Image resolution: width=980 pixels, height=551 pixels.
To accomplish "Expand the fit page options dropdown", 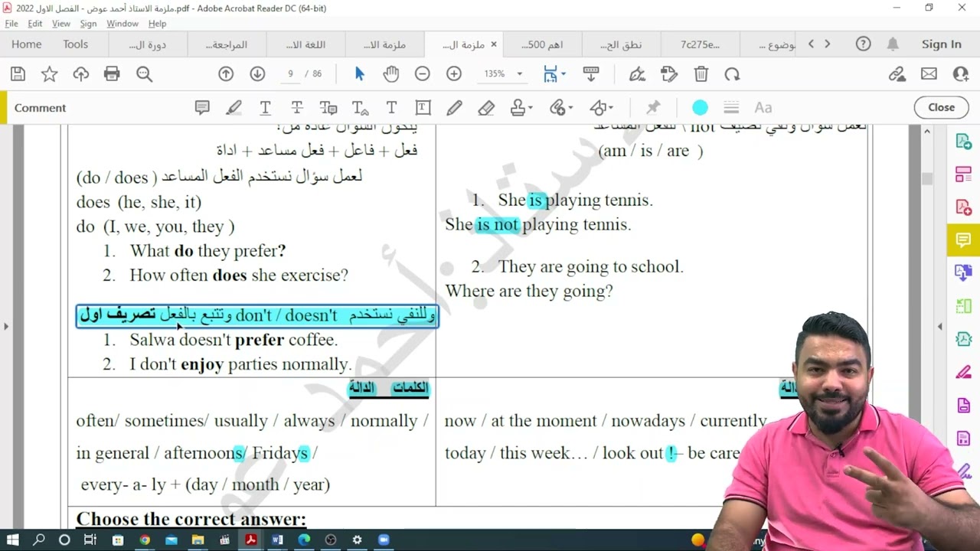I will coord(563,74).
